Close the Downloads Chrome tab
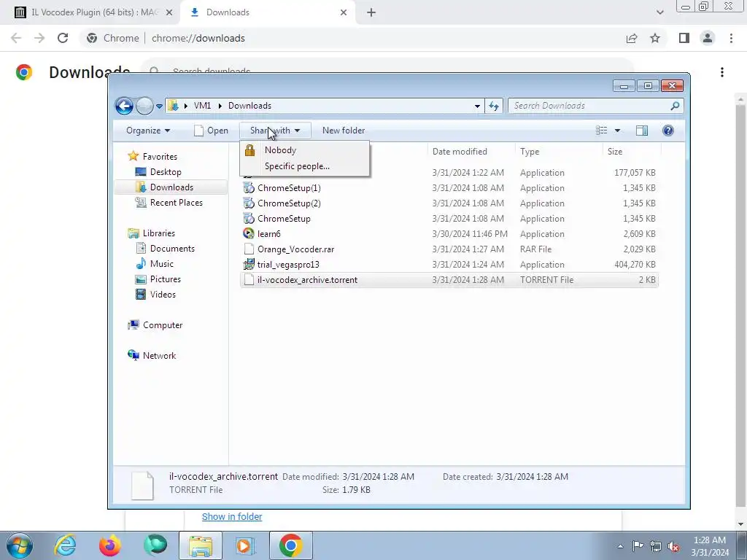The width and height of the screenshot is (747, 560). 344,13
